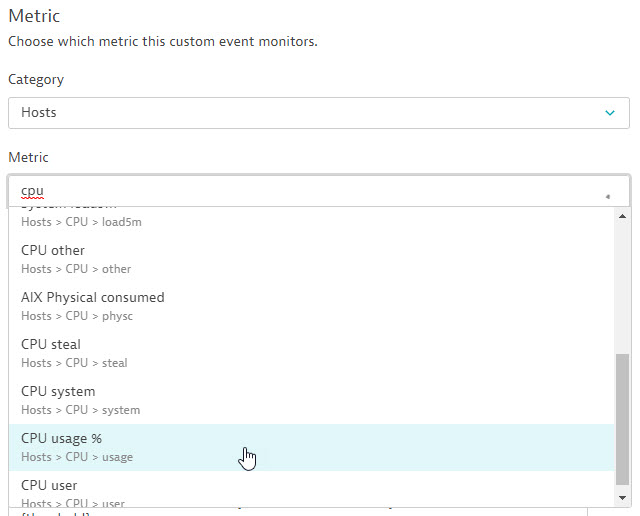Pick the partially visible load5m entry

82,221
